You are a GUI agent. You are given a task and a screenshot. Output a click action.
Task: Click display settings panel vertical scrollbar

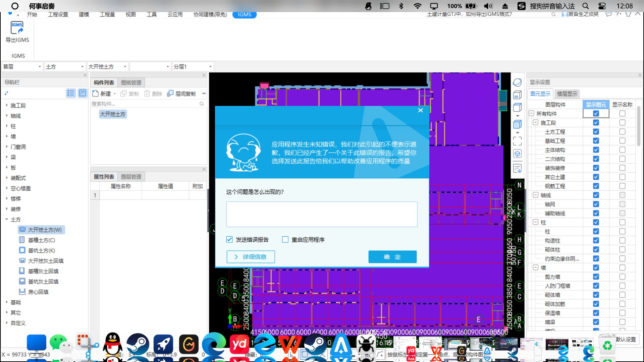pyautogui.click(x=639, y=126)
